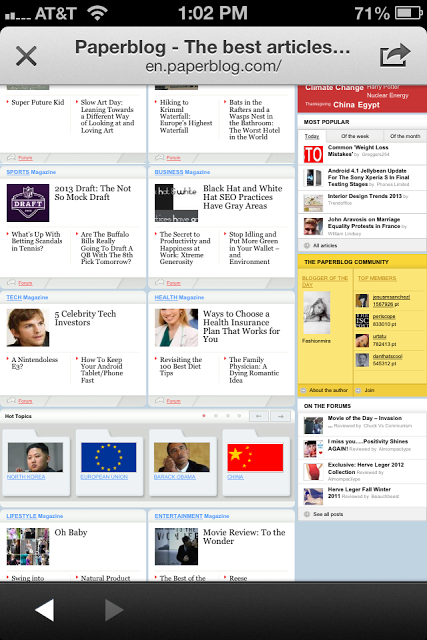Open the North Korea hot topic folder
The height and width of the screenshot is (640, 427).
[36, 461]
